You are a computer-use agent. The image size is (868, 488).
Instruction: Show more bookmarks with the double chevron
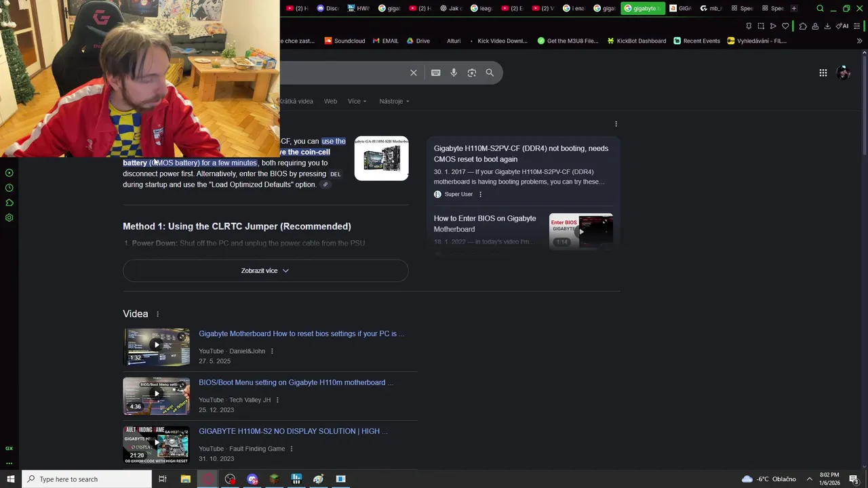pos(859,41)
